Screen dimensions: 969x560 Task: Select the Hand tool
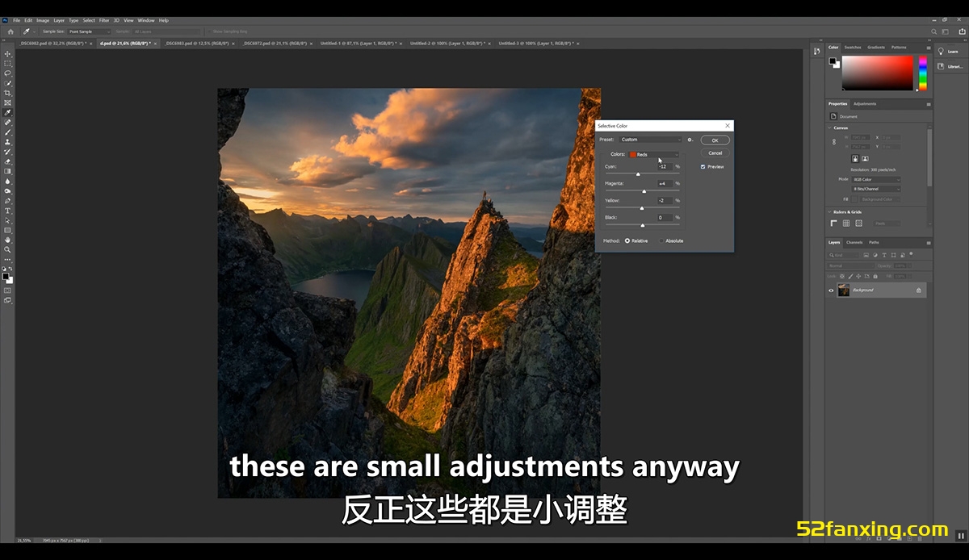pyautogui.click(x=8, y=240)
